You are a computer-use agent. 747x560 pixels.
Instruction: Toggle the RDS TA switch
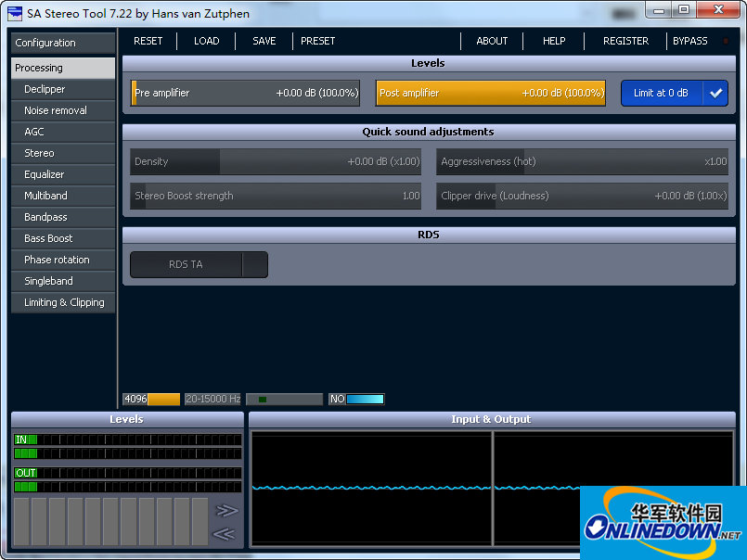(199, 264)
